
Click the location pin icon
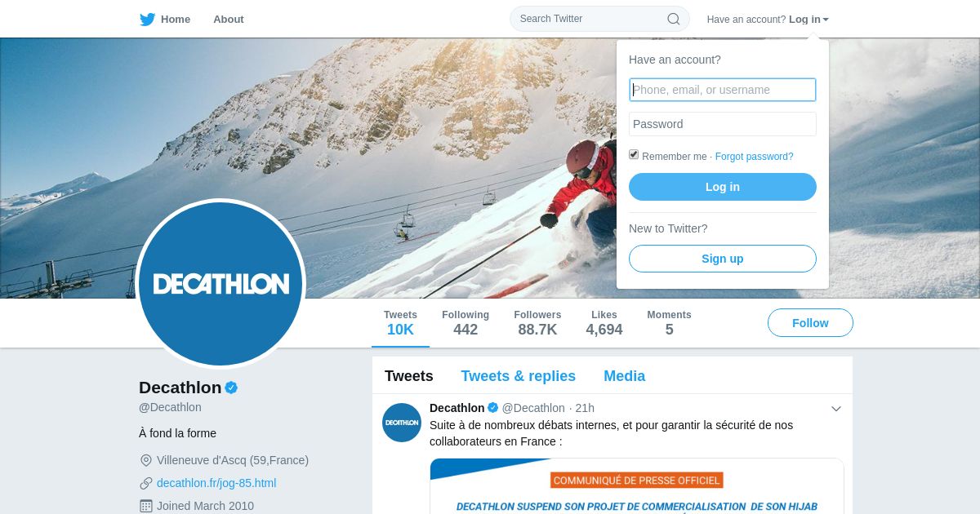(x=146, y=460)
